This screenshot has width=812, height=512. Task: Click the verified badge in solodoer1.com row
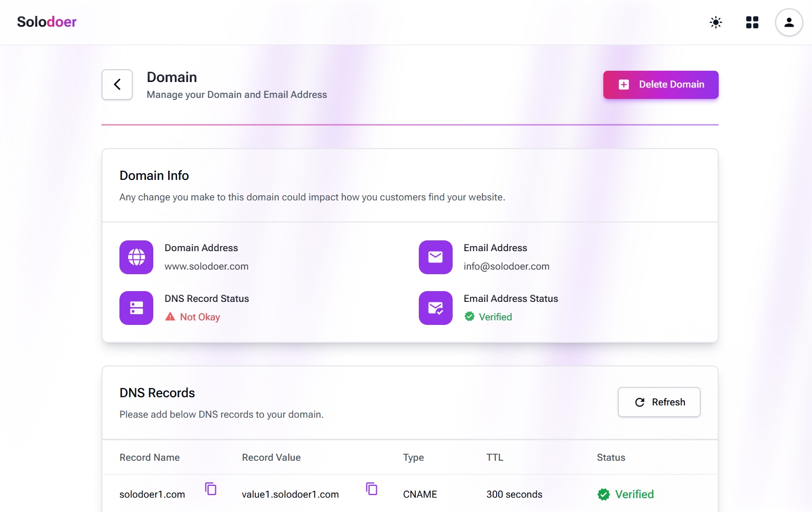(604, 495)
